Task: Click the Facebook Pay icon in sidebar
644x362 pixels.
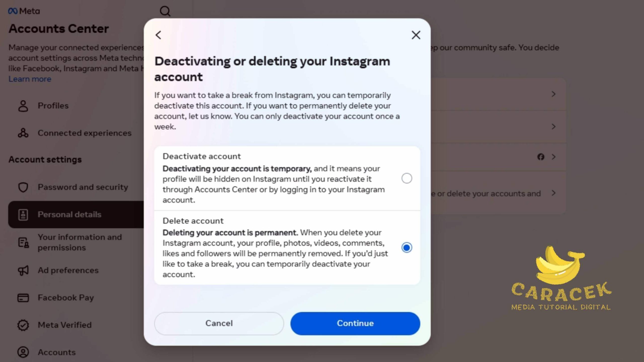Action: [23, 297]
